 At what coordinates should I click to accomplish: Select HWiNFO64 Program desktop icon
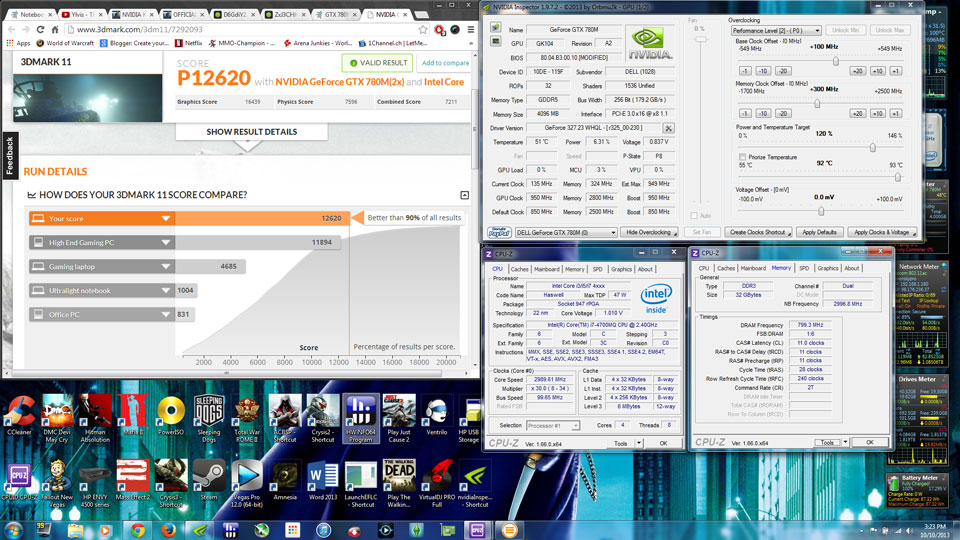[361, 418]
